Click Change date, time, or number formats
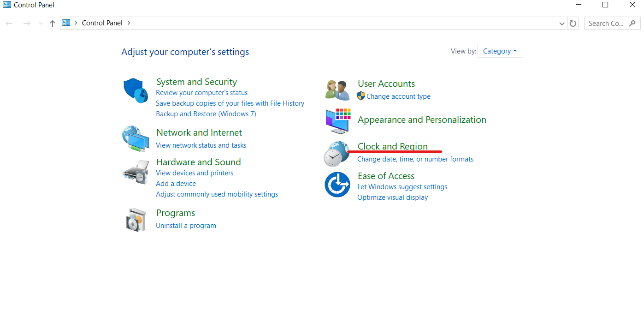 pyautogui.click(x=415, y=159)
